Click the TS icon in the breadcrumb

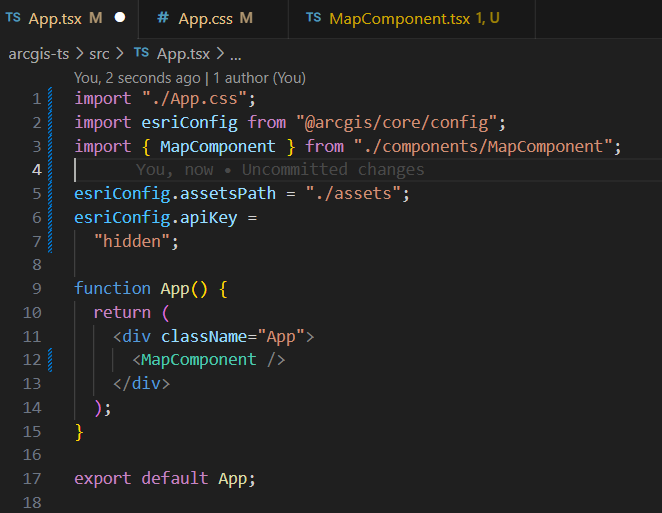pos(141,53)
